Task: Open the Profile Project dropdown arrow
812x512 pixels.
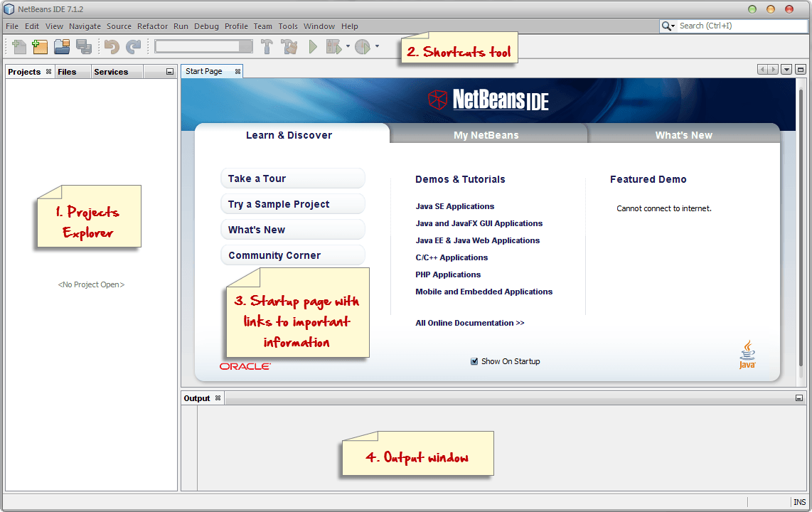Action: coord(377,47)
